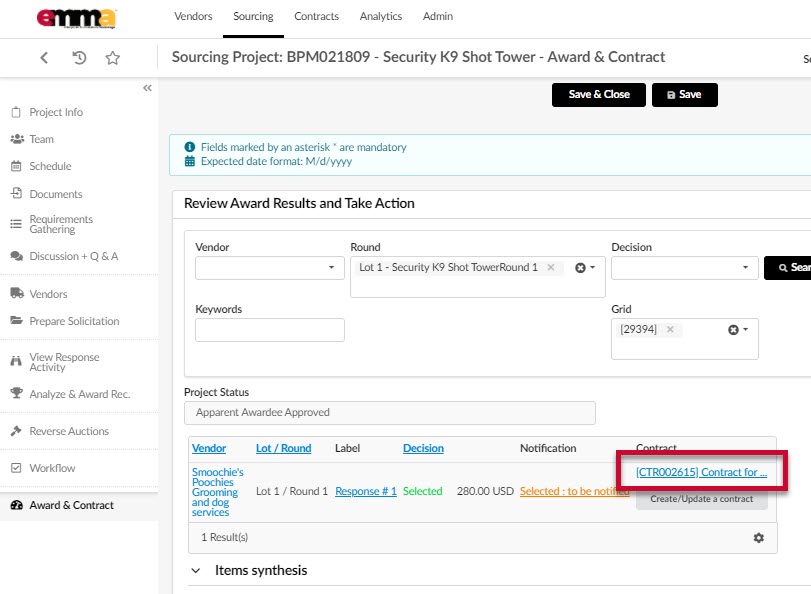Image resolution: width=811 pixels, height=594 pixels.
Task: Click the Award & Contract gauge icon
Action: pos(17,505)
